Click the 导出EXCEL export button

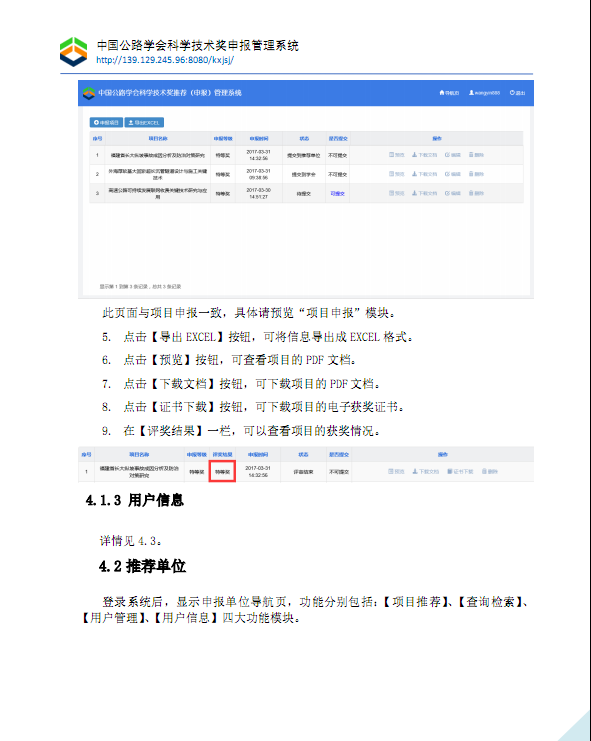click(144, 122)
